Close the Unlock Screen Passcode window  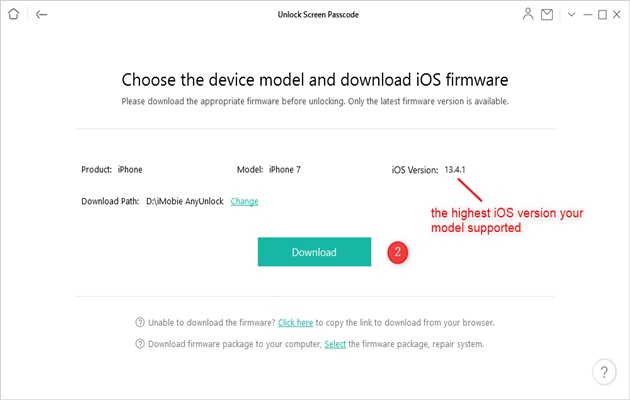point(617,14)
